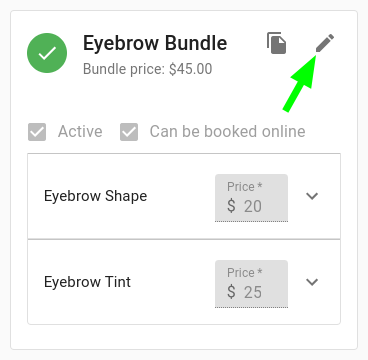Focus the Eyebrow Tint price field showing 25
Screen dimensions: 368x360
tap(251, 284)
